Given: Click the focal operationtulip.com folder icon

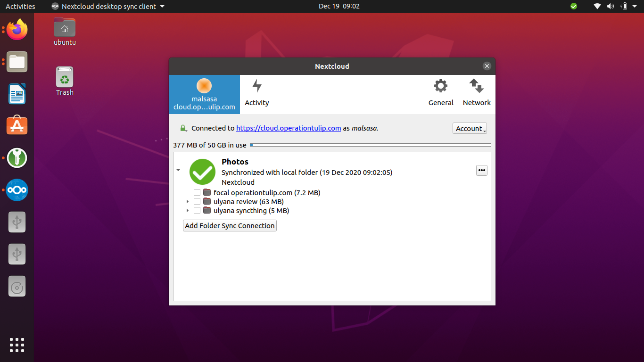Looking at the screenshot, I should point(207,192).
